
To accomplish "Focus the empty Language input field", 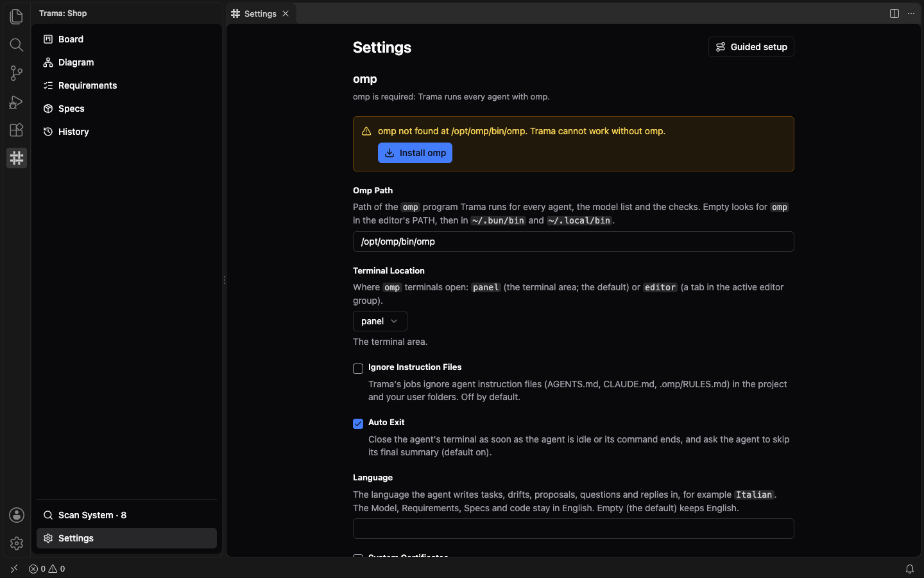I will coord(574,529).
